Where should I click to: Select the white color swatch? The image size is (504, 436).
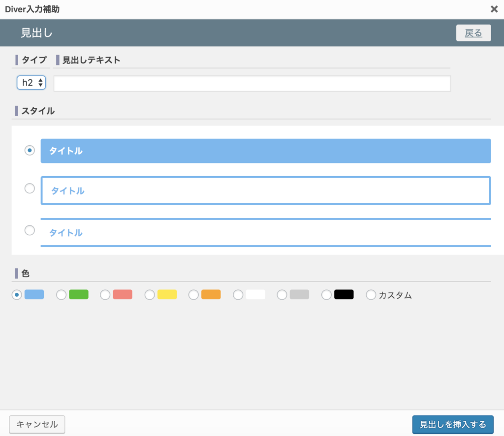click(255, 295)
